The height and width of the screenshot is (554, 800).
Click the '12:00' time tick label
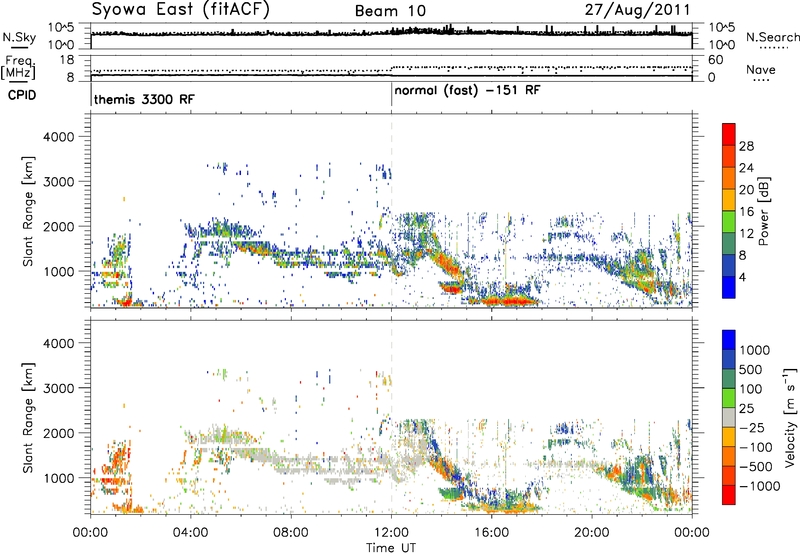pyautogui.click(x=391, y=533)
